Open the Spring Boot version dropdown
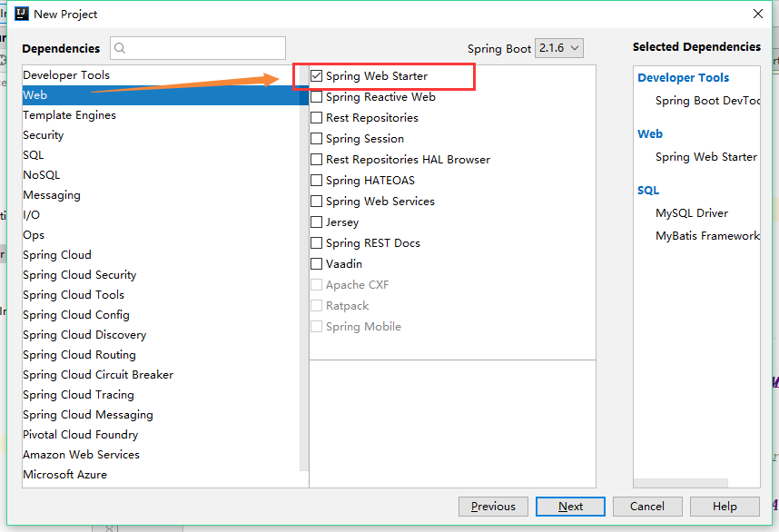 (x=559, y=48)
